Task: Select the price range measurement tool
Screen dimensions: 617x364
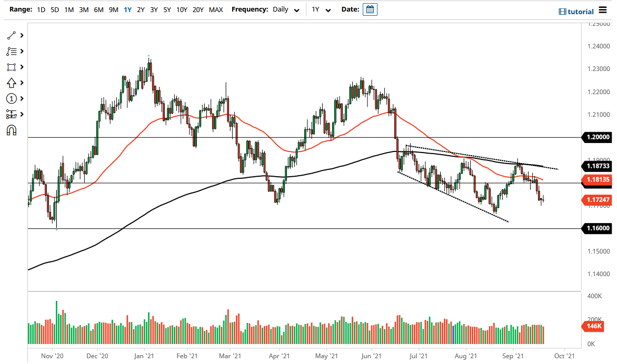Action: click(11, 114)
